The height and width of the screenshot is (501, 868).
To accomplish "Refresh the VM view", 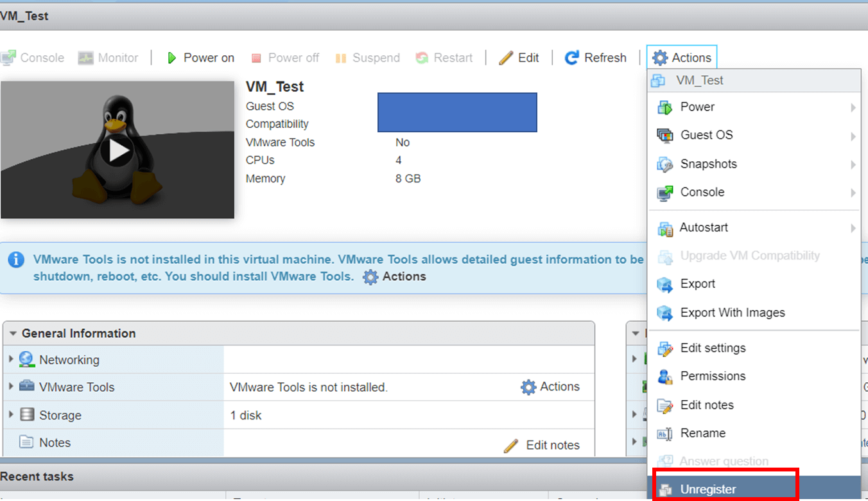I will [596, 58].
